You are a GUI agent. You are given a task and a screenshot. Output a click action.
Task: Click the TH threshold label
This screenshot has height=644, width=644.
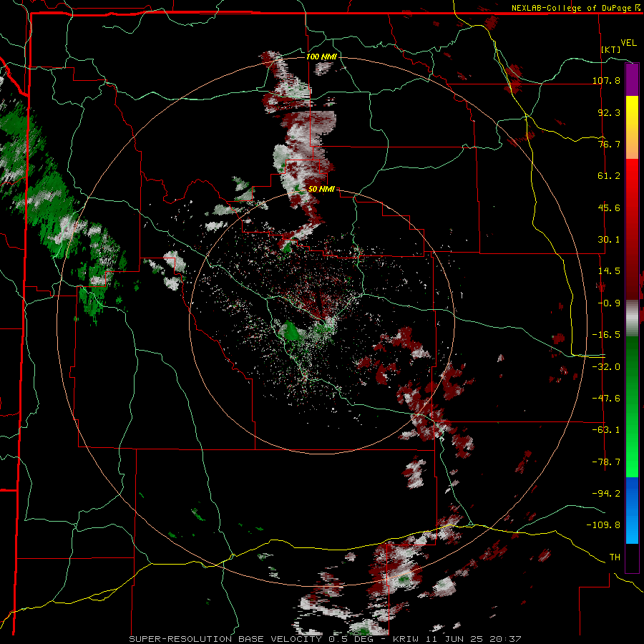point(615,557)
